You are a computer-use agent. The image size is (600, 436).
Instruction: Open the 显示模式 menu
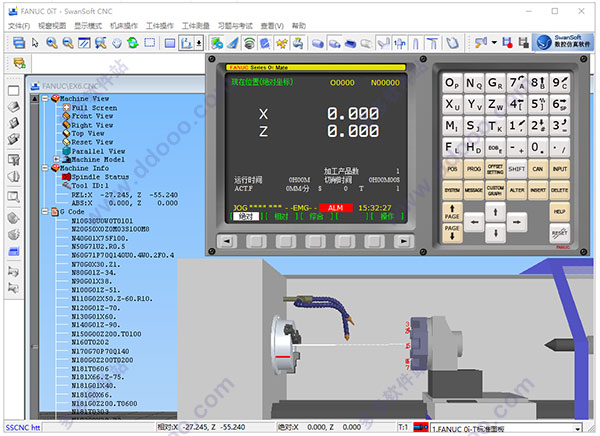pos(88,26)
